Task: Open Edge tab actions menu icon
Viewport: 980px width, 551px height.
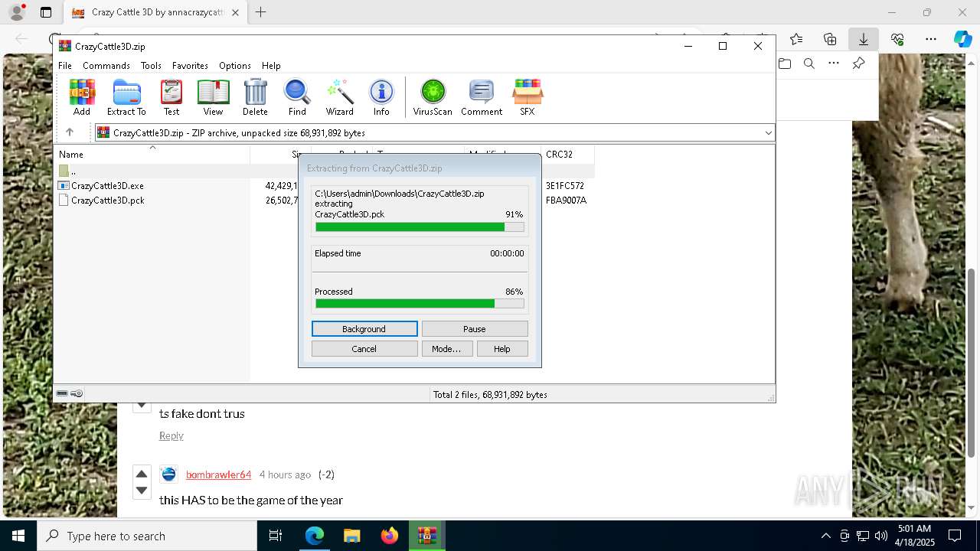Action: pos(46,12)
